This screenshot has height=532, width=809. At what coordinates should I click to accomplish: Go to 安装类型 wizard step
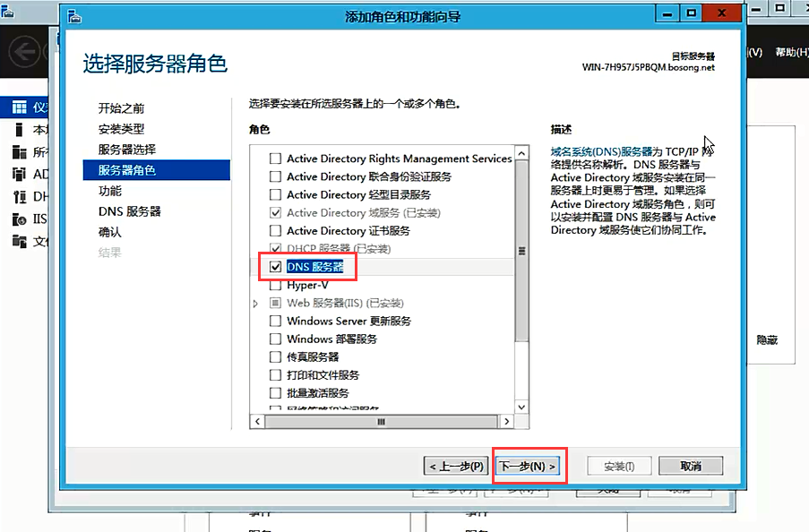pyautogui.click(x=121, y=129)
